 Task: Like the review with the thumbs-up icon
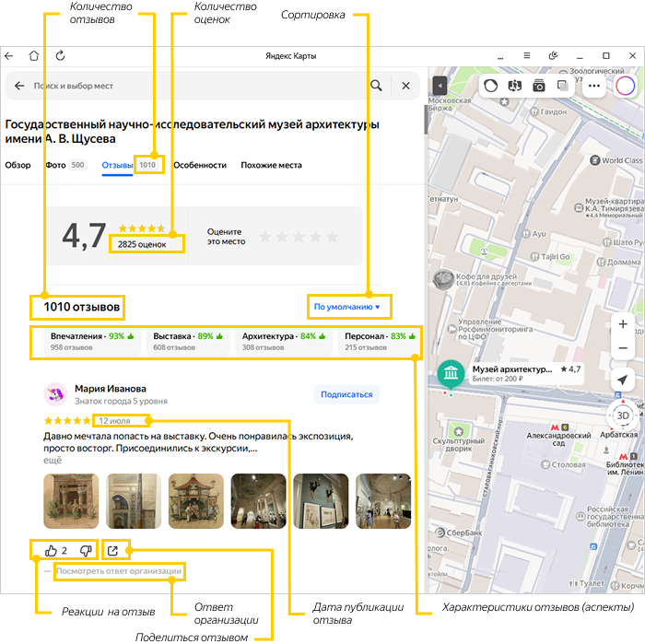coord(51,551)
